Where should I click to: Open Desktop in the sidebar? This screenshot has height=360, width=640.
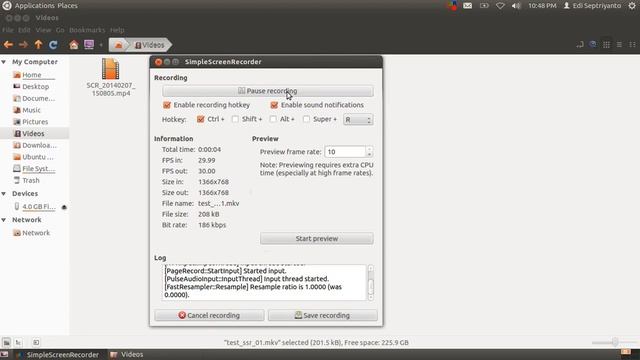36,87
